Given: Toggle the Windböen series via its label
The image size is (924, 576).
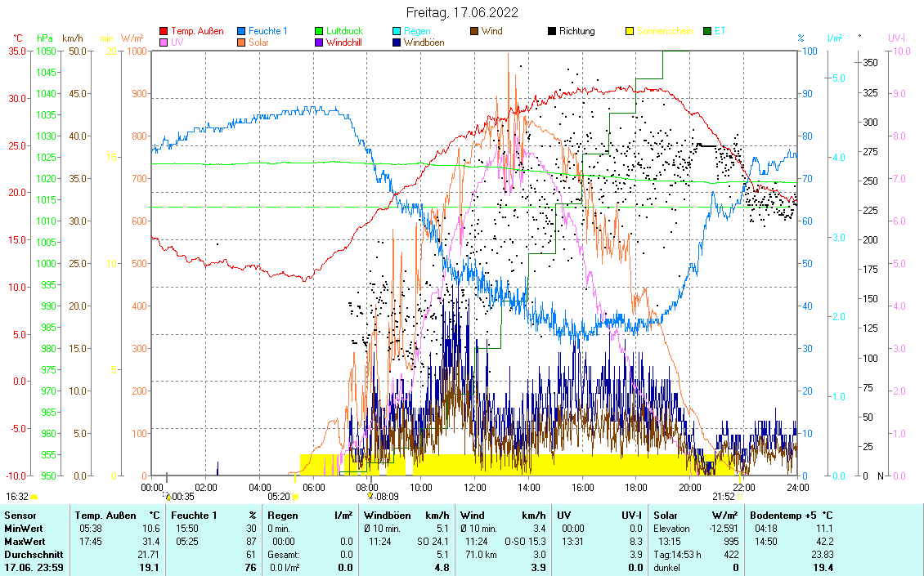Looking at the screenshot, I should (424, 42).
